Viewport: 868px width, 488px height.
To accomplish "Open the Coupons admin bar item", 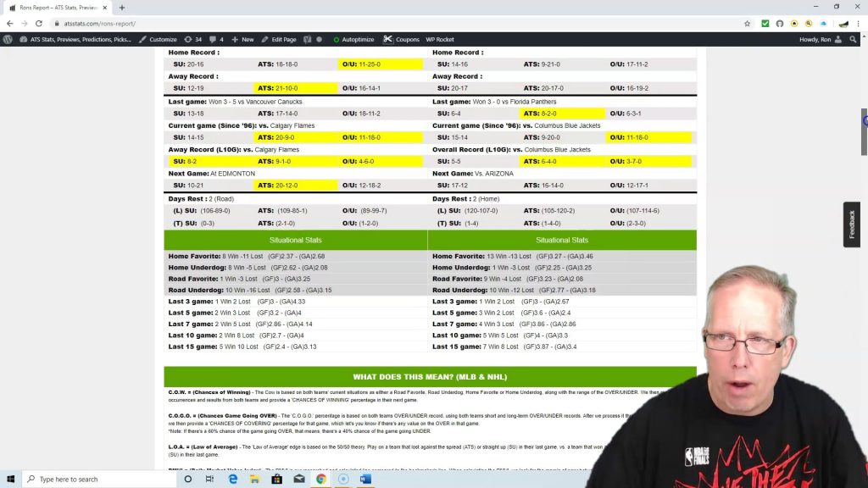I will [x=402, y=39].
